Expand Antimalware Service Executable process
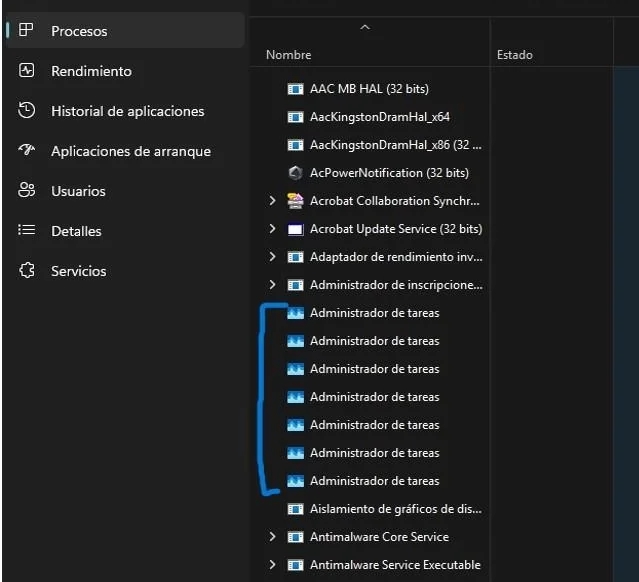Image resolution: width=639 pixels, height=582 pixels. [x=272, y=565]
